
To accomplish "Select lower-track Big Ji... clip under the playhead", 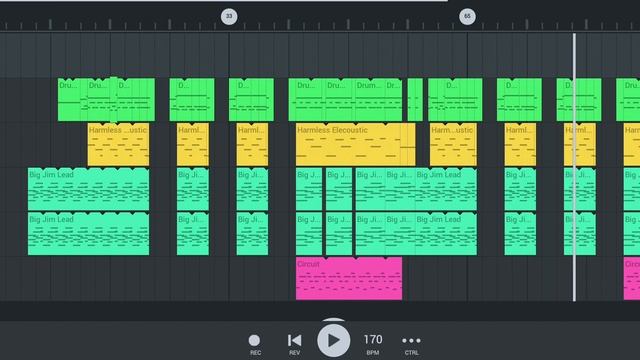I will coord(580,234).
